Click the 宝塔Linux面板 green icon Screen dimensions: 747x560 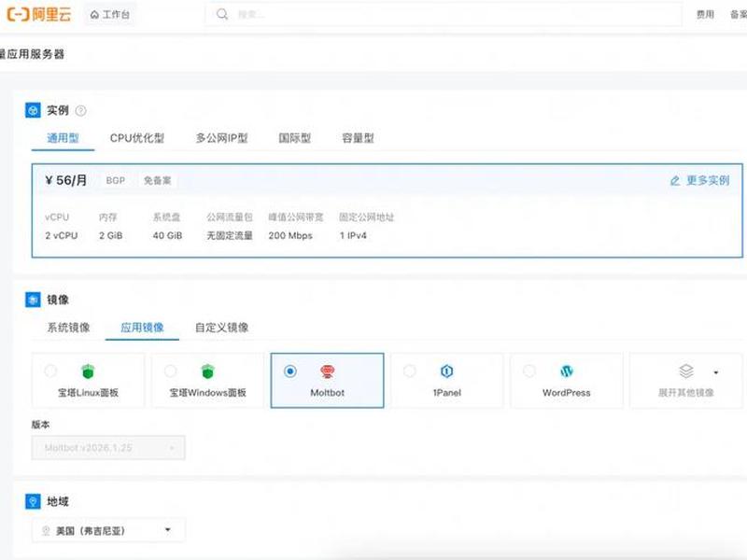tap(88, 371)
